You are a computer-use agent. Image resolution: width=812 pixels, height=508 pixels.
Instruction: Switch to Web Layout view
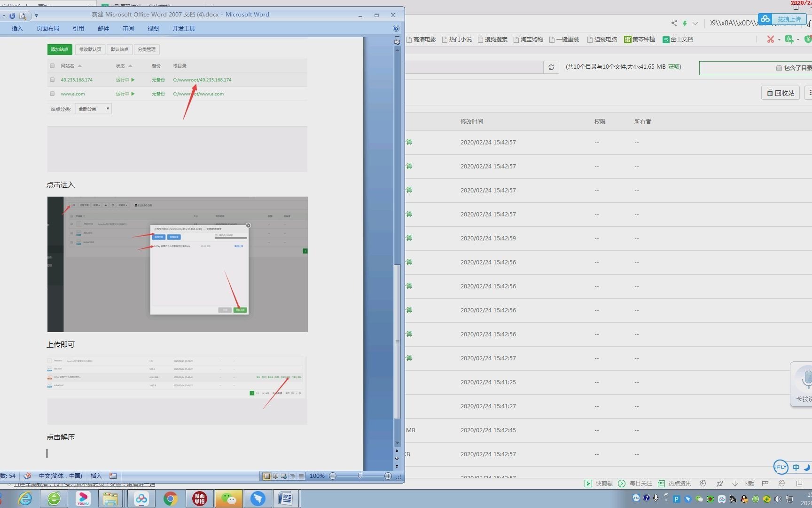(x=284, y=476)
